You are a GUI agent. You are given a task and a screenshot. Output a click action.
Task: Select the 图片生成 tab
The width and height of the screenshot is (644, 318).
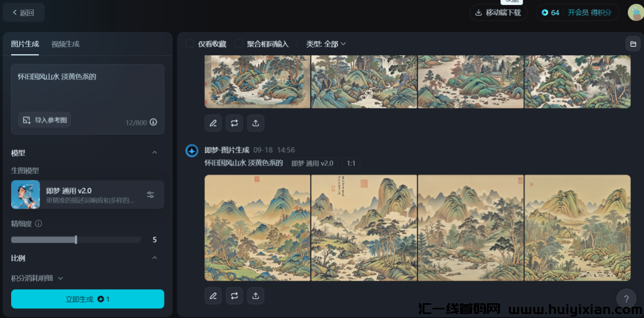[x=24, y=44]
